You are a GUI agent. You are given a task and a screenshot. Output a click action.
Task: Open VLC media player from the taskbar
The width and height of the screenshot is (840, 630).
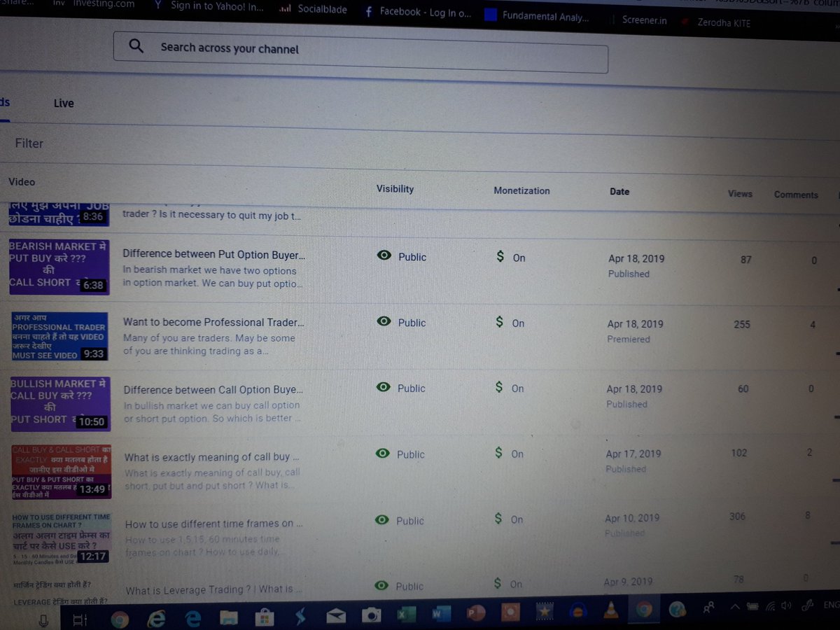click(x=610, y=610)
